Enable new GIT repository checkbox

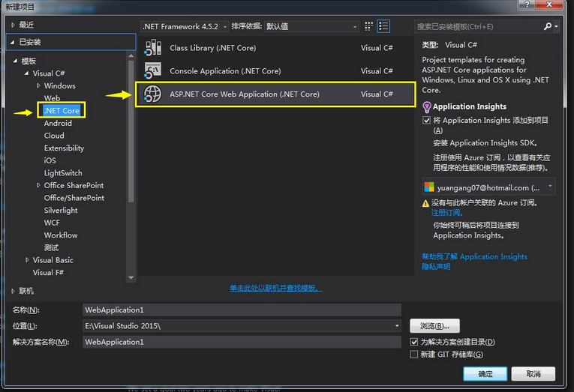tap(414, 355)
